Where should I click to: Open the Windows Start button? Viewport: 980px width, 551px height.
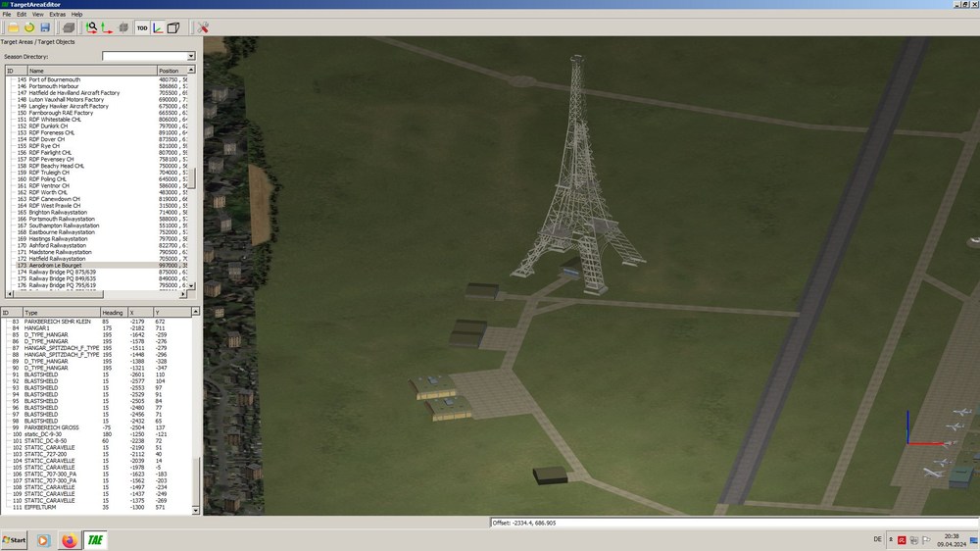[15, 540]
